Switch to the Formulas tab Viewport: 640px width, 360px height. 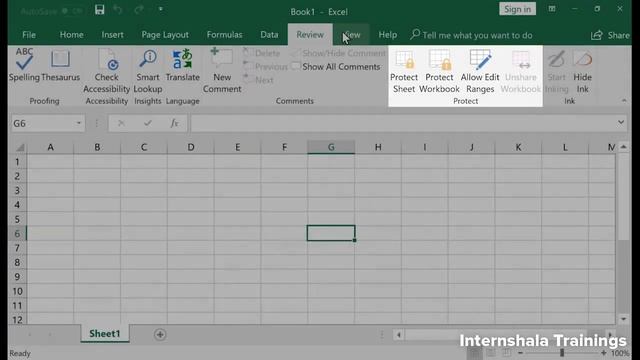tap(224, 35)
